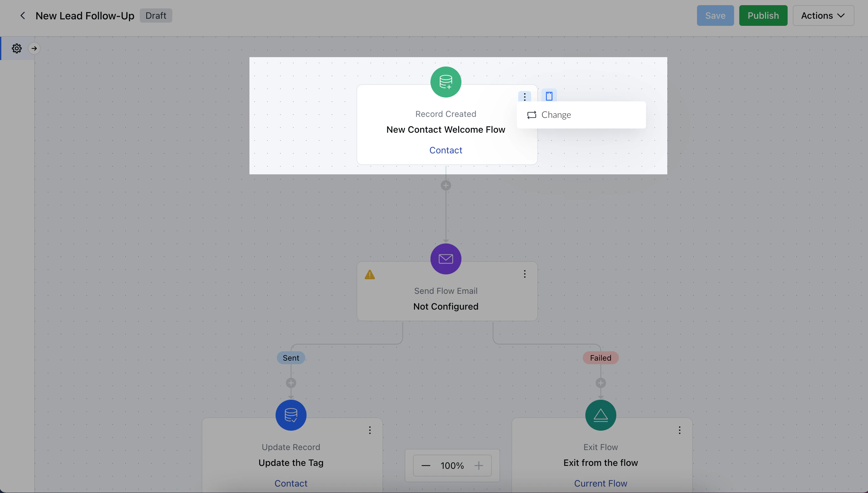Open the Contact link on the trigger card

point(446,150)
